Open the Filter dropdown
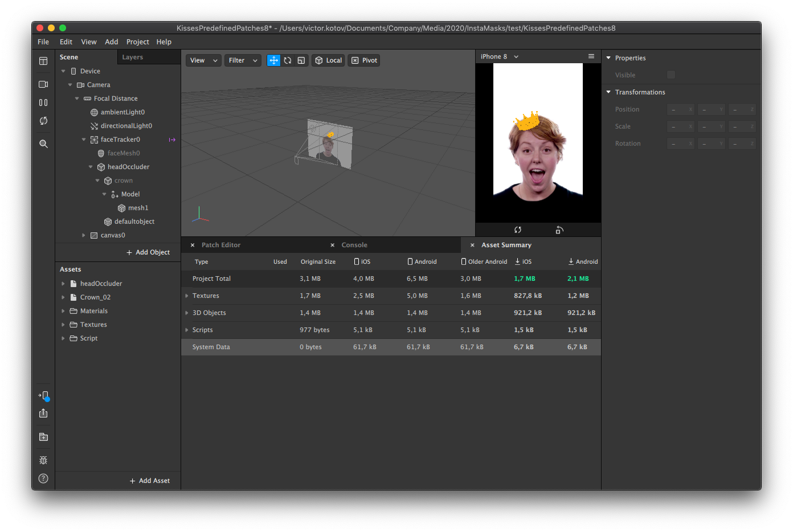This screenshot has width=793, height=532. (243, 60)
